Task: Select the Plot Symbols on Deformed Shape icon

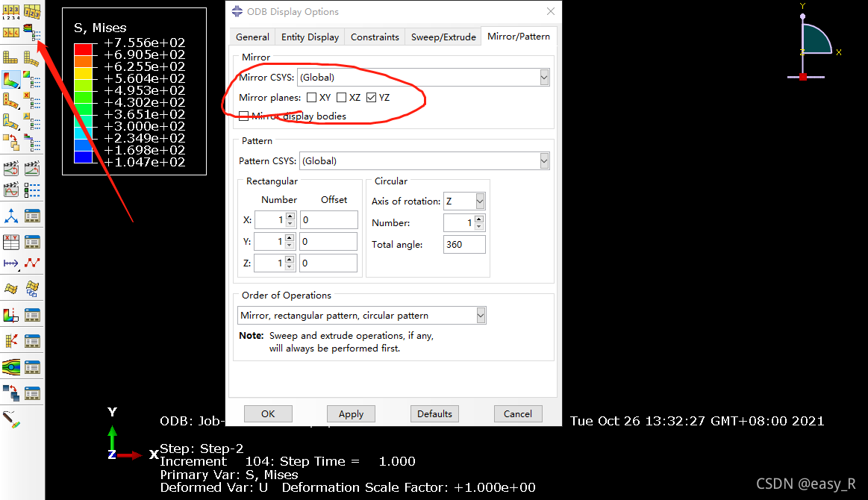Action: point(11,101)
